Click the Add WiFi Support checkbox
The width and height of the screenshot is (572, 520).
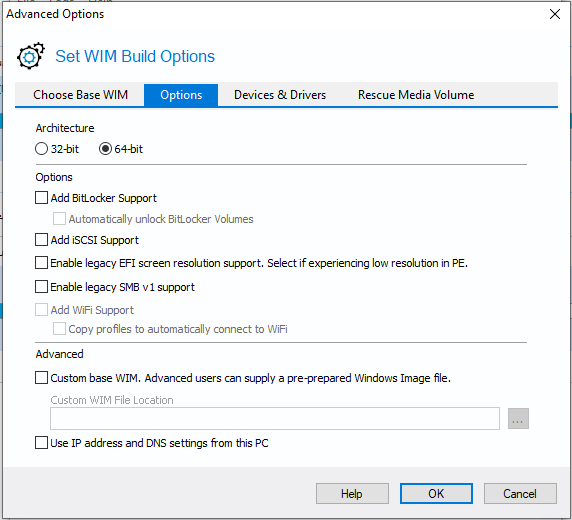pos(41,310)
